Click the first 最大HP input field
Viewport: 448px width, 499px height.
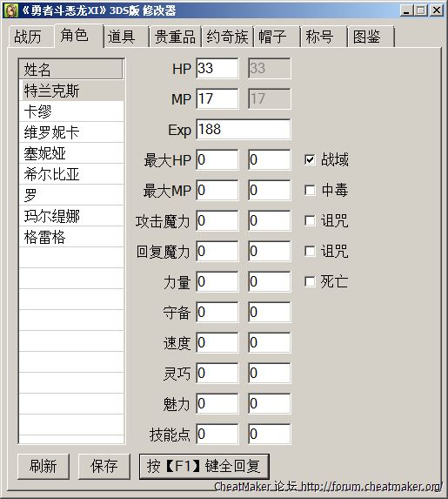point(217,159)
